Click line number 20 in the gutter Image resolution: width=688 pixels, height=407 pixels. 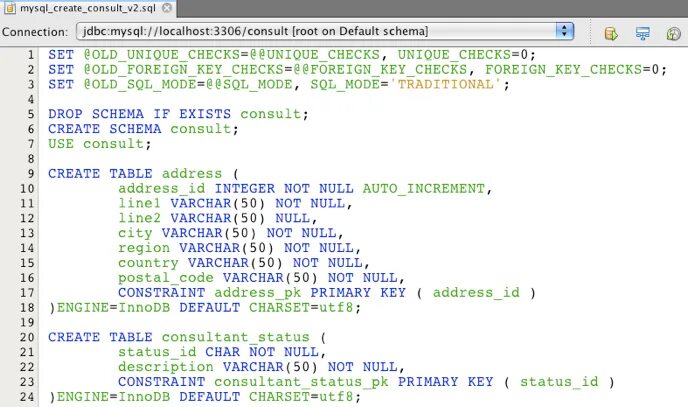coord(27,337)
